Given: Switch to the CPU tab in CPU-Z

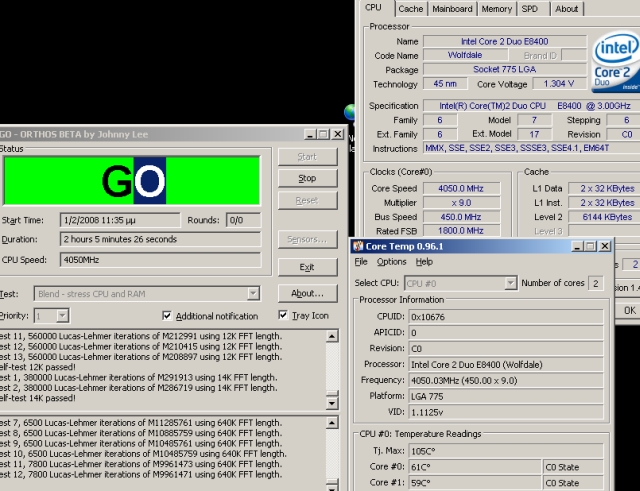Looking at the screenshot, I should [374, 8].
